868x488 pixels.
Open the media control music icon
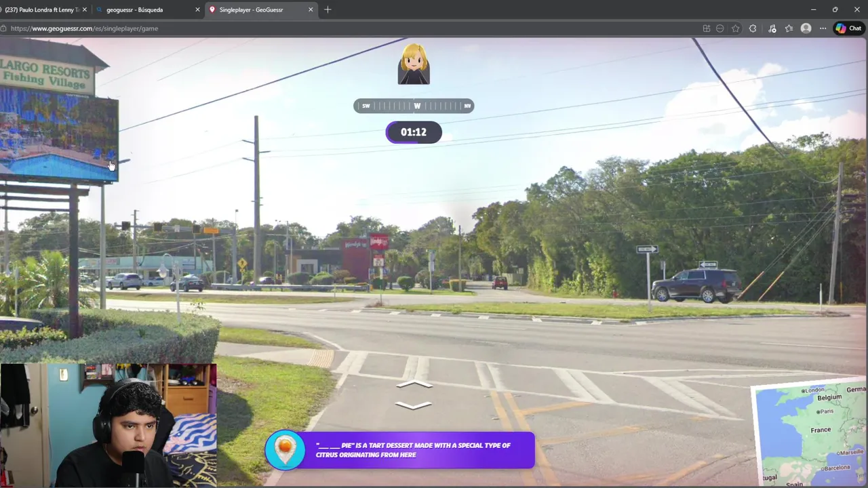point(772,28)
